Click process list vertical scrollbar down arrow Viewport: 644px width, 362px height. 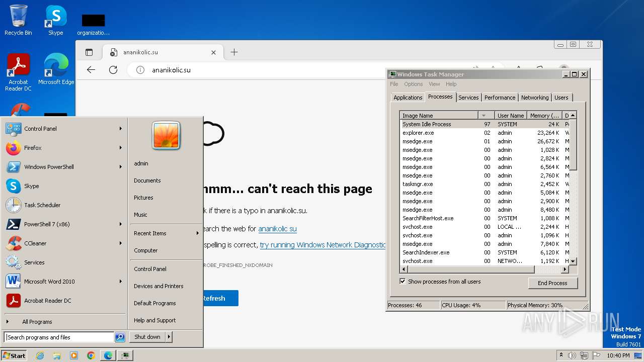(x=573, y=261)
